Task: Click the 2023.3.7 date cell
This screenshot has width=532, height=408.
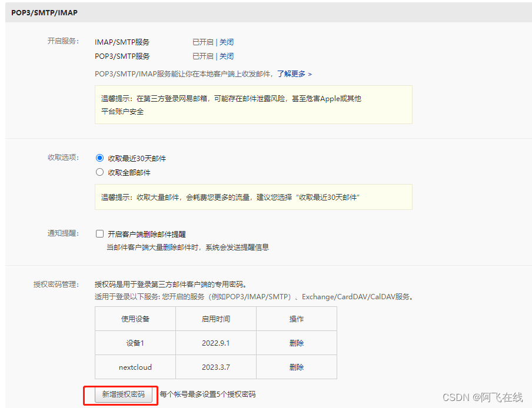Action: point(215,366)
